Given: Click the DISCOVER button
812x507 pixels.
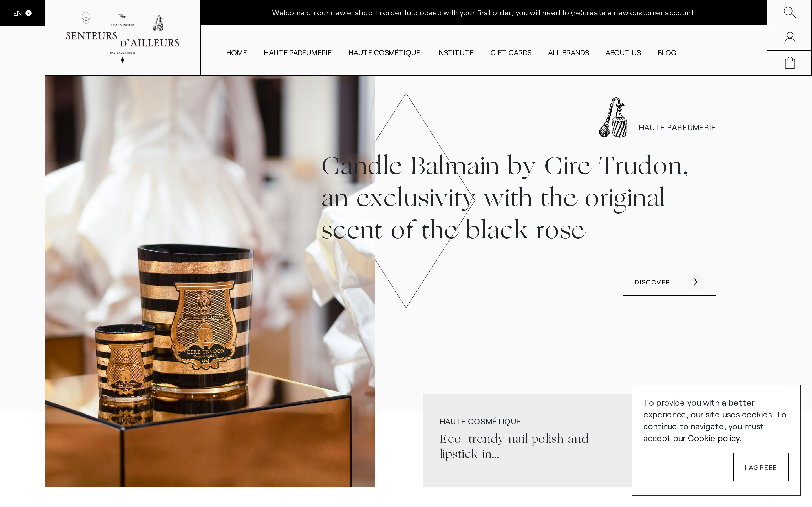Looking at the screenshot, I should (669, 282).
